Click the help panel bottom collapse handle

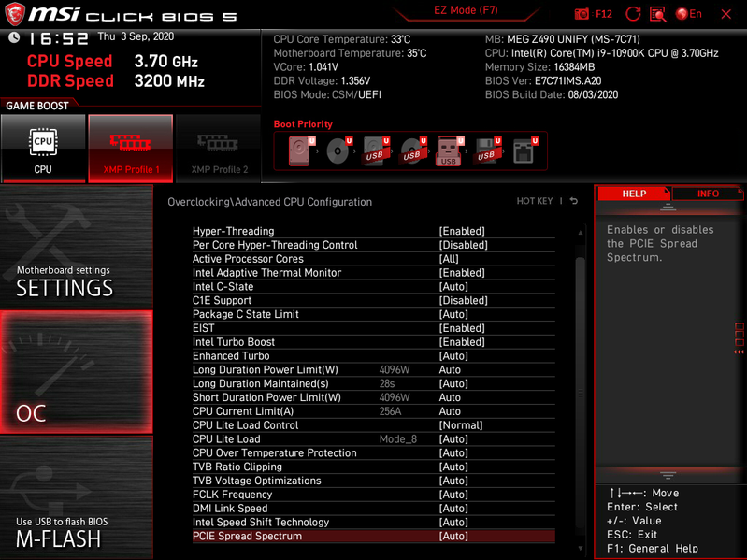[x=668, y=475]
